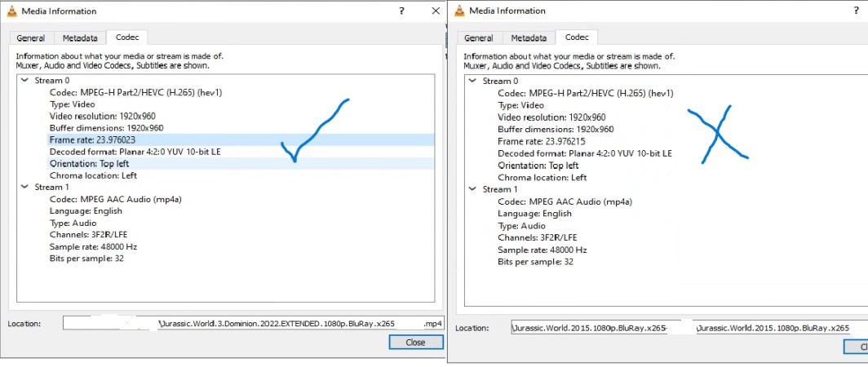Click the 'Stream 0' label in left window
The image size is (868, 367).
tap(52, 80)
